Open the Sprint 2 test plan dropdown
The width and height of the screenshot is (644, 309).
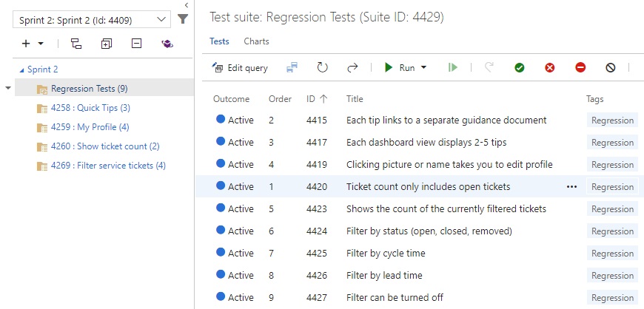click(x=92, y=20)
